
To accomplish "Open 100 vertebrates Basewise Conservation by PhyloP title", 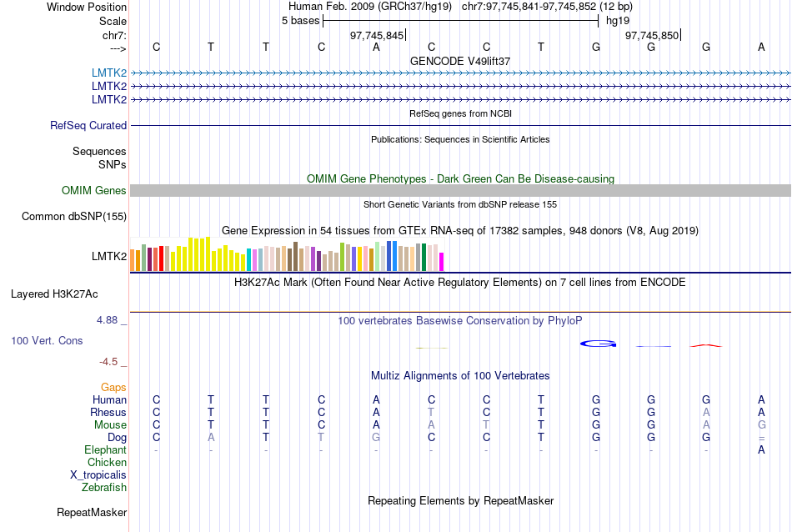I will [460, 321].
